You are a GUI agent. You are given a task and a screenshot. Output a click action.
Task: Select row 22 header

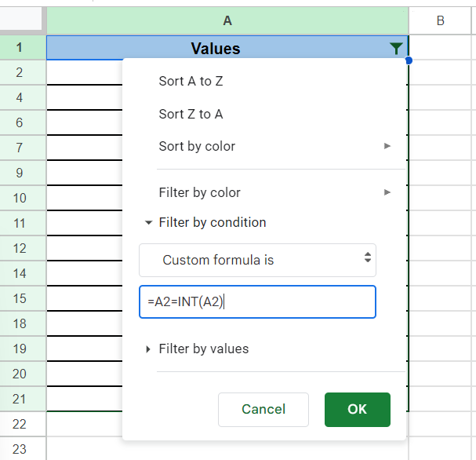pyautogui.click(x=20, y=424)
